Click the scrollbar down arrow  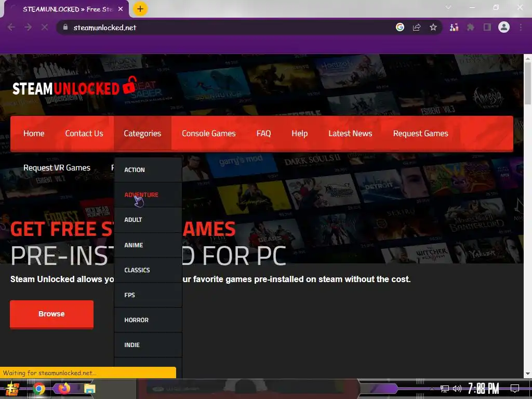[528, 374]
